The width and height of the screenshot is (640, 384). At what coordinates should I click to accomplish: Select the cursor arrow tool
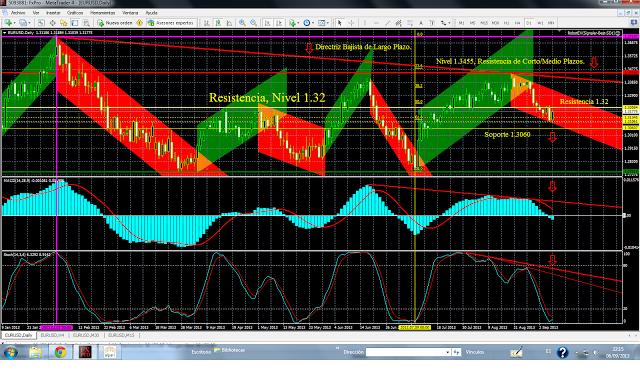click(x=340, y=23)
